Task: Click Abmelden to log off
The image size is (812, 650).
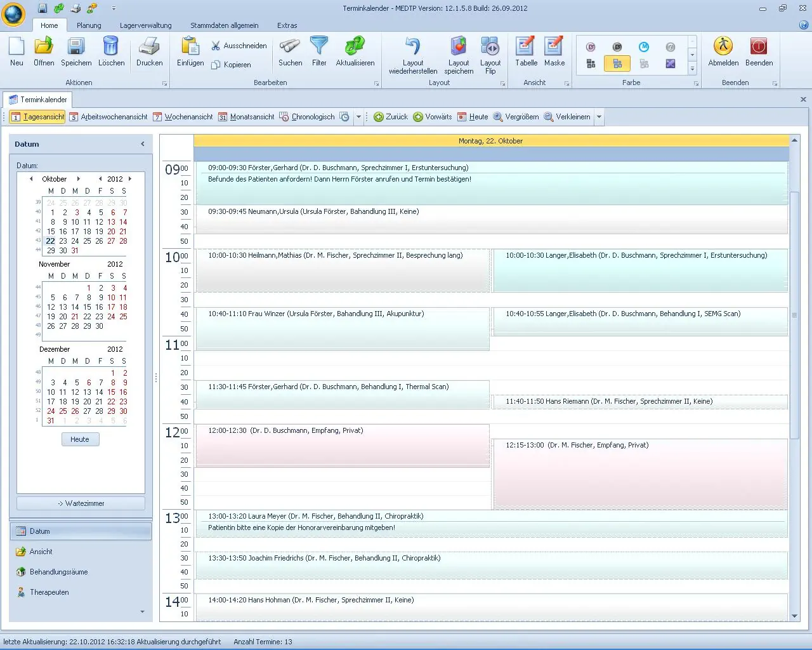Action: click(x=723, y=54)
